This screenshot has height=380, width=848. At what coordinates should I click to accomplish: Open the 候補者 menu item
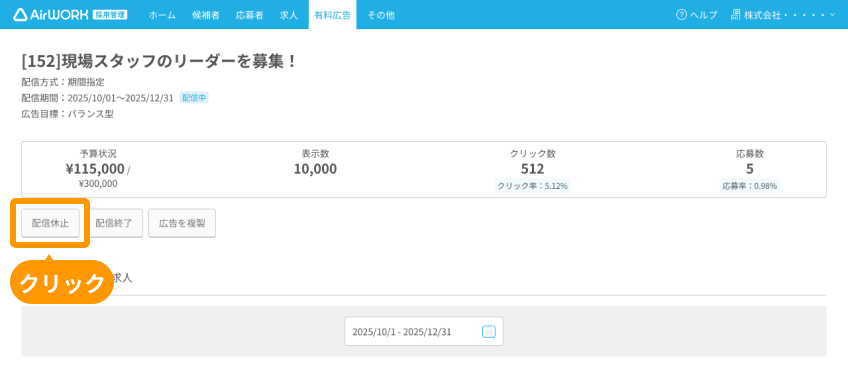coord(206,15)
